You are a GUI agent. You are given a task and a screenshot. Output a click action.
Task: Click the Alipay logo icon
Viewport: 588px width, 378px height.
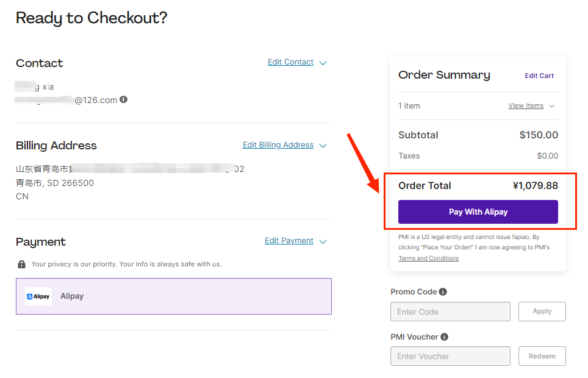38,296
